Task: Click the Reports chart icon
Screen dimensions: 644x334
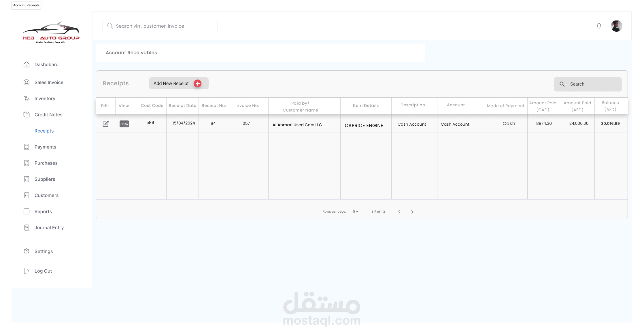Action: (x=27, y=212)
